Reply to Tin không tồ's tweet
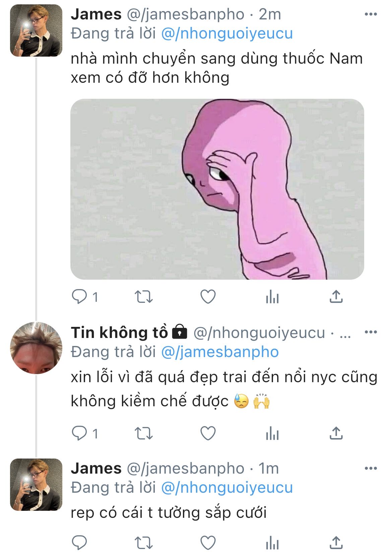The width and height of the screenshot is (392, 557). (80, 433)
